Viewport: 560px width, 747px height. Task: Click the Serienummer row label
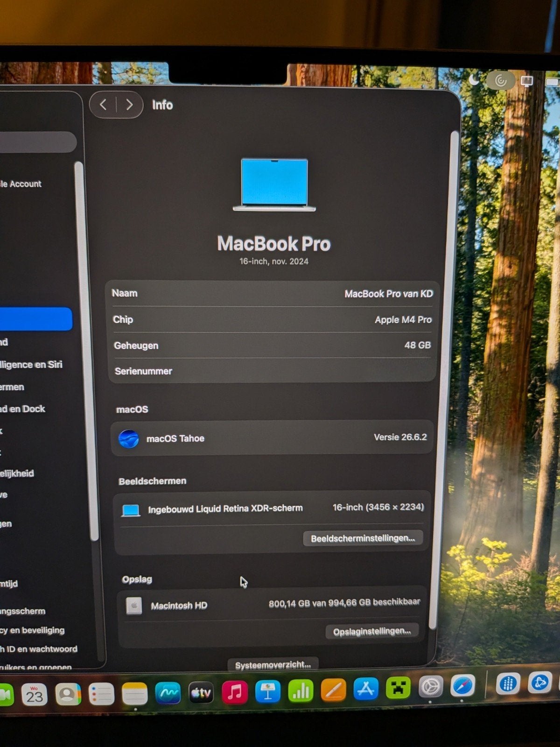[143, 371]
